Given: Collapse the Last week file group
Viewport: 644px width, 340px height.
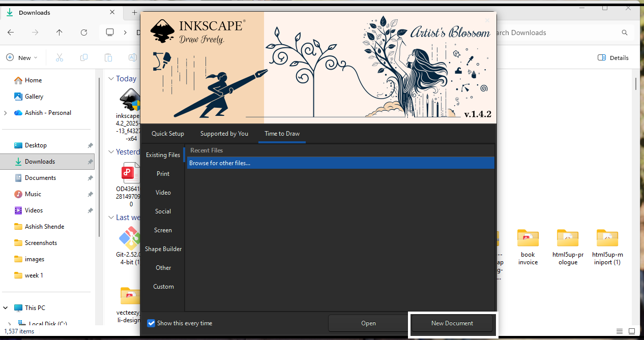Looking at the screenshot, I should pos(111,218).
